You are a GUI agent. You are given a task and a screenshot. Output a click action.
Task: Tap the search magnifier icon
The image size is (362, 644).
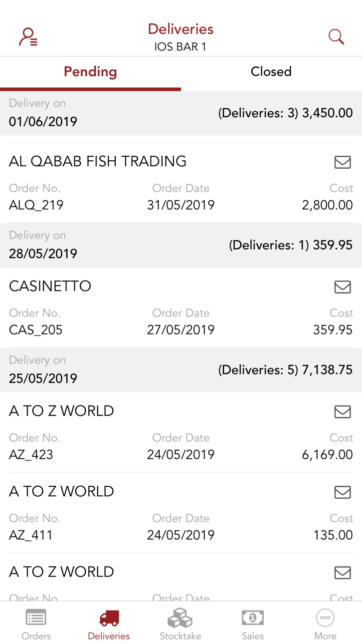coord(336,36)
